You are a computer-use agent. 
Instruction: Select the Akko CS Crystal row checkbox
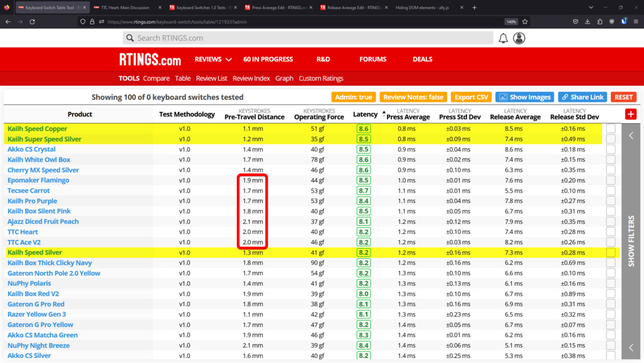tap(611, 150)
